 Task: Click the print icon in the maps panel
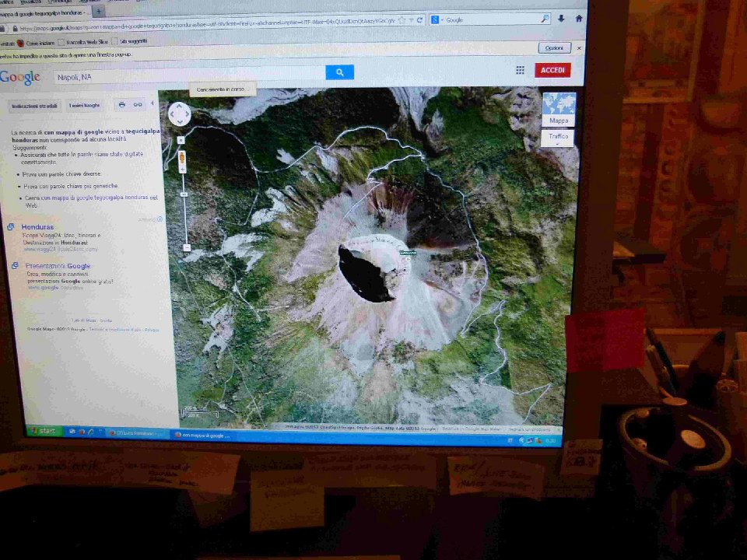122,105
